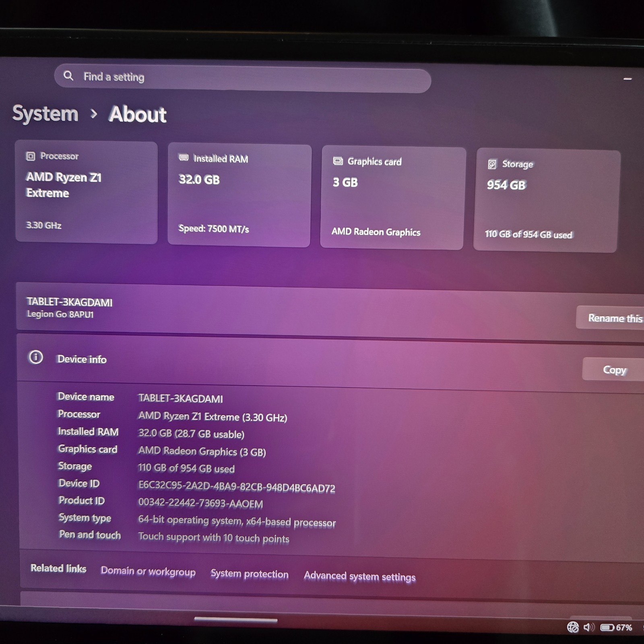Click the 'Pen and touch' row label
This screenshot has width=644, height=644.
tap(90, 535)
